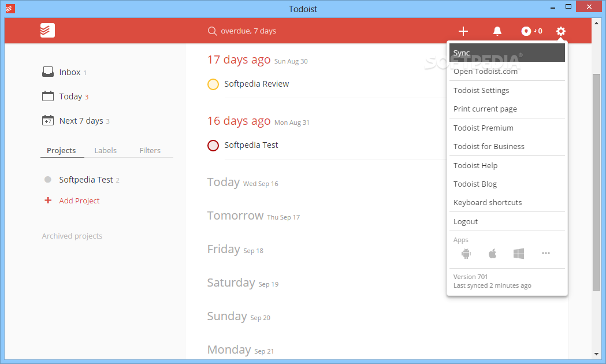Click the vertical scrollbar thumb
606x364 pixels.
point(596,181)
